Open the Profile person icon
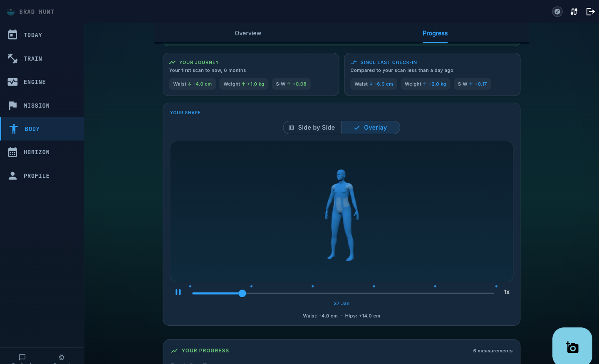The width and height of the screenshot is (599, 364). (x=12, y=176)
